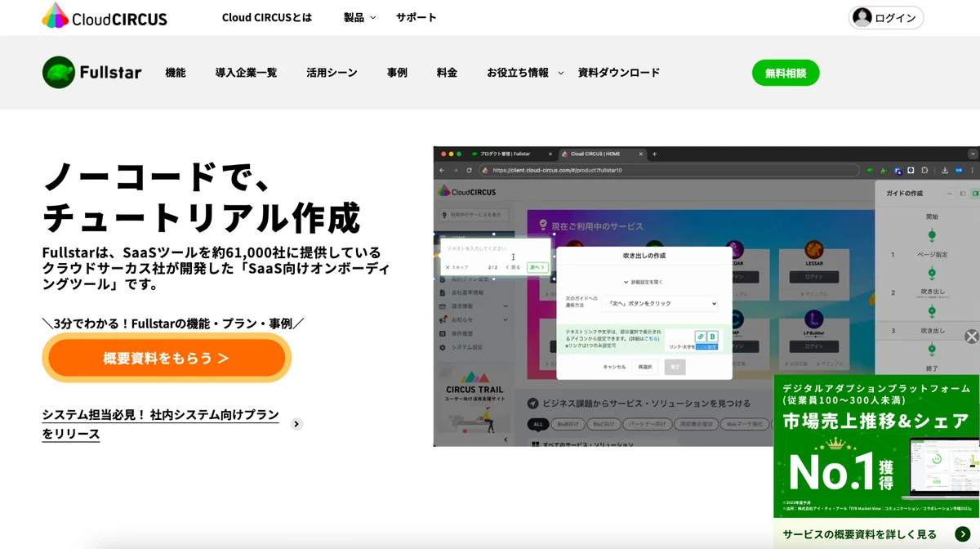Open the 導入企業一覧 page
The image size is (980, 549).
point(246,73)
